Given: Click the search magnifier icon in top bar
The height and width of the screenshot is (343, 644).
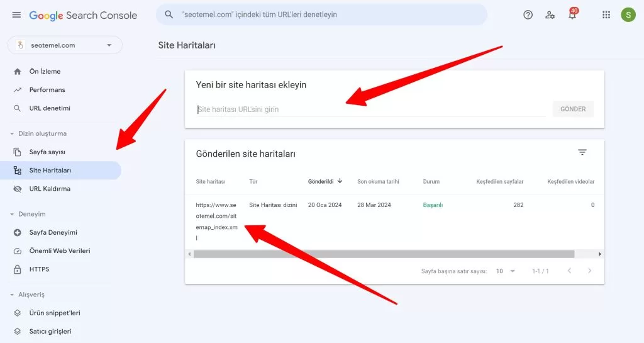Looking at the screenshot, I should coord(169,14).
